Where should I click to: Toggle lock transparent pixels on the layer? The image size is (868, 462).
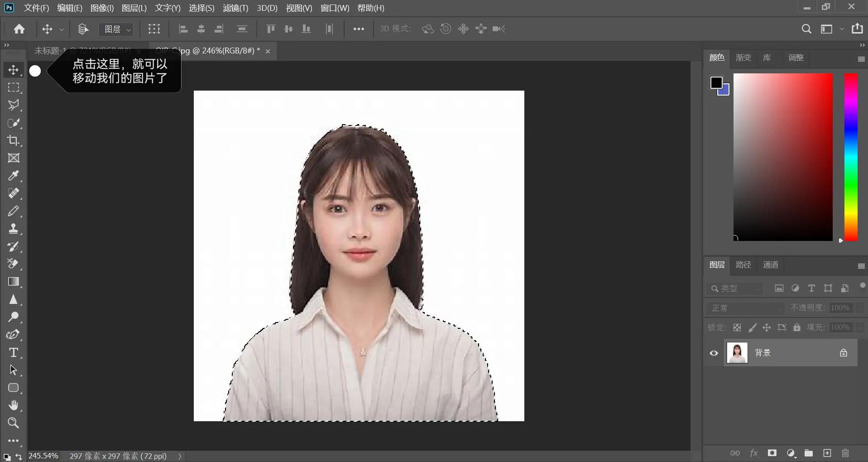click(x=737, y=327)
